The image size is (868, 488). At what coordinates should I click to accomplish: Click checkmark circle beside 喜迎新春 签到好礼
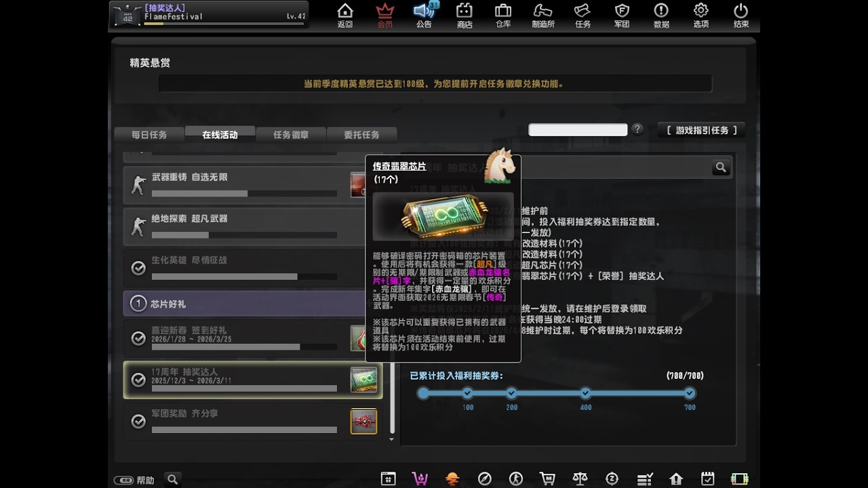coord(138,338)
